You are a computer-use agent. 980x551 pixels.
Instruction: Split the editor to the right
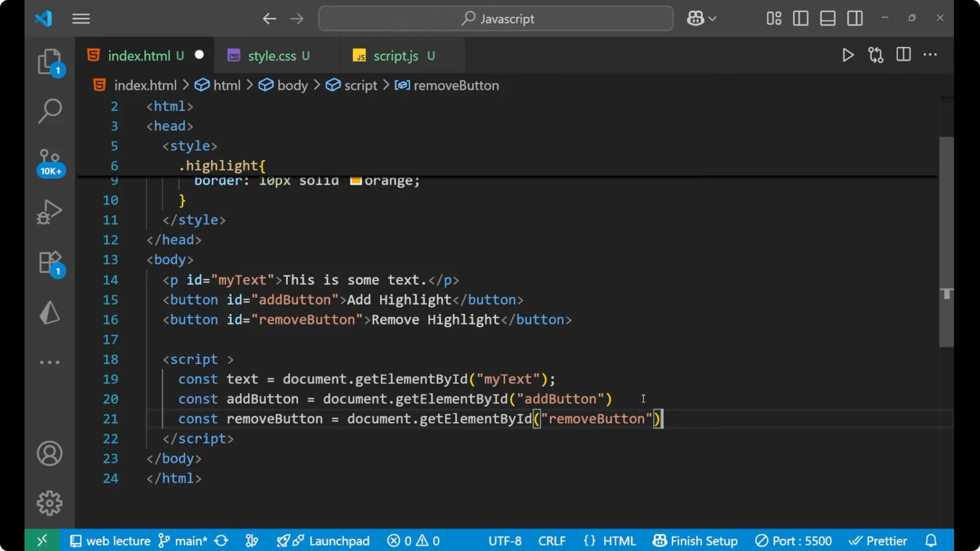903,55
